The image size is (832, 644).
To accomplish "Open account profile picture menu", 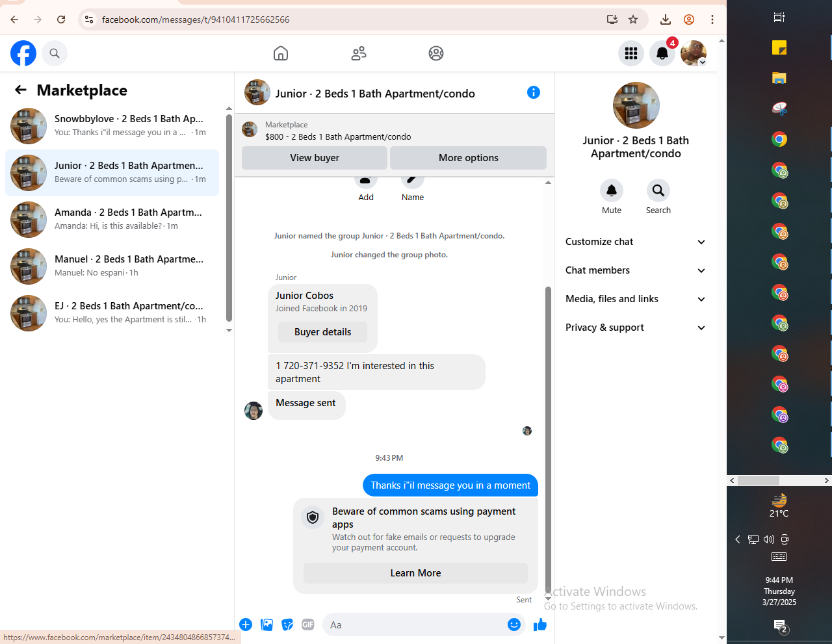I will pos(694,53).
